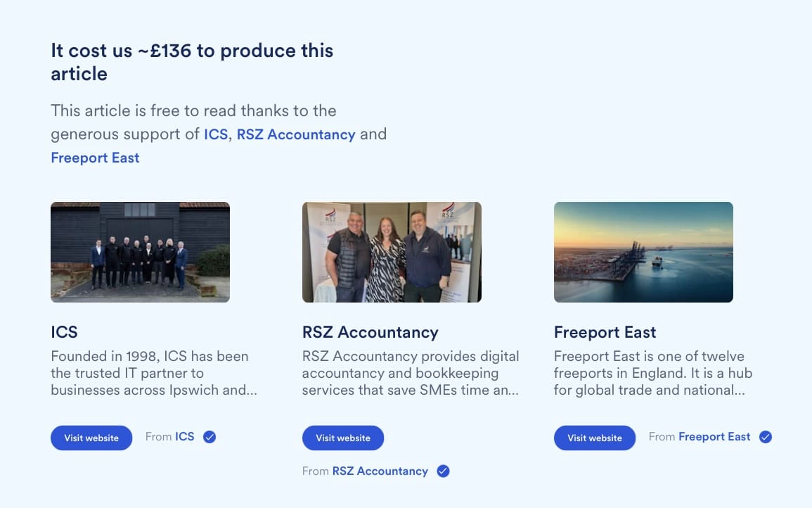Select the ICS card heading

(64, 332)
